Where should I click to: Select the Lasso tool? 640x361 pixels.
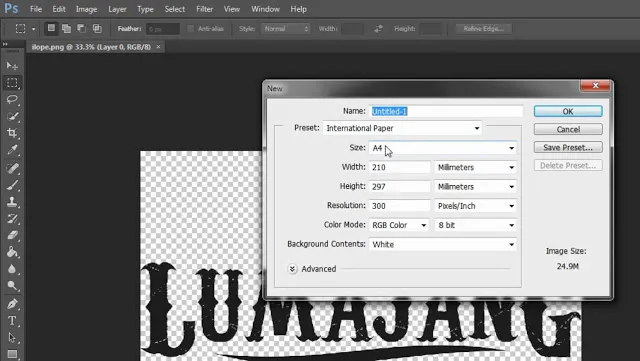(12, 99)
